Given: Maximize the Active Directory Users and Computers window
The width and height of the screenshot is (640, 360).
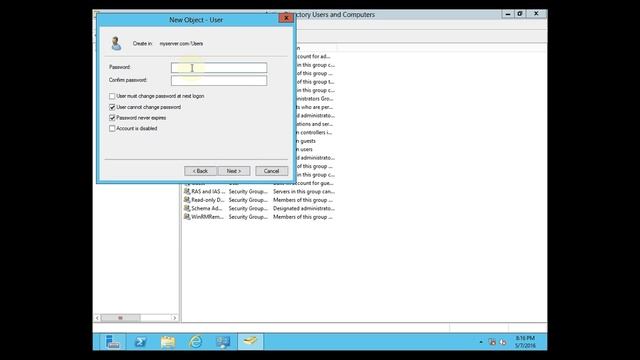Looking at the screenshot, I should (520, 14).
